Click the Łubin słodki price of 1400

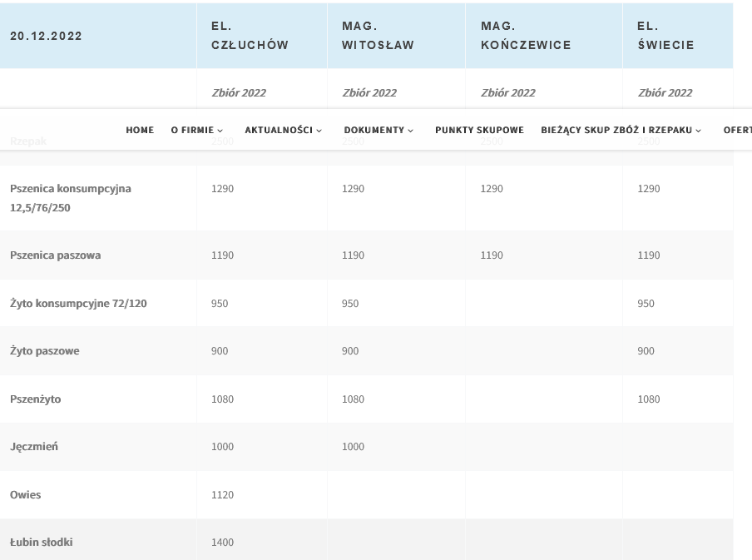[222, 543]
